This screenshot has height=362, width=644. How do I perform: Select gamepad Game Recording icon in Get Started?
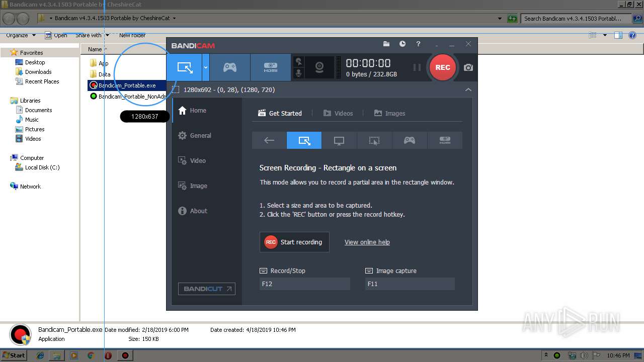click(x=410, y=141)
